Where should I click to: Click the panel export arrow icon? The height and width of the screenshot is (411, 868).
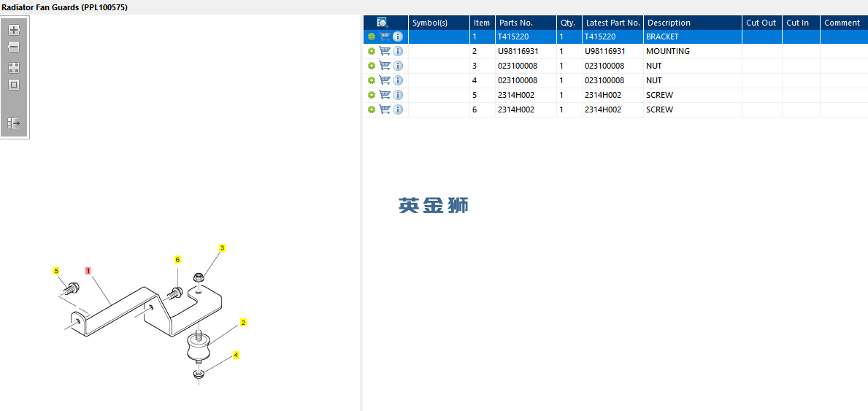pos(14,123)
